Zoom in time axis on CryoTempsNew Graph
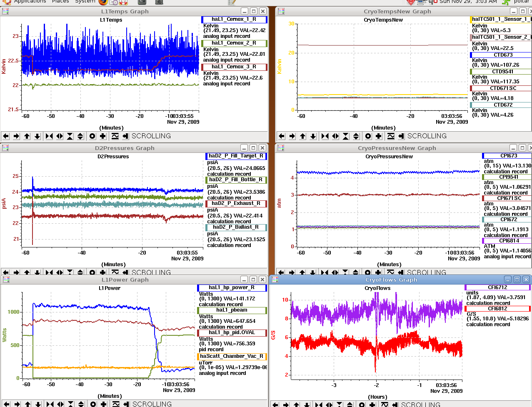The height and width of the screenshot is (407, 532). click(x=325, y=136)
